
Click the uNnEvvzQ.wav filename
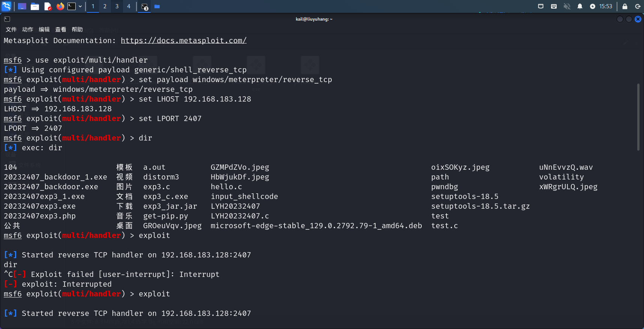coord(566,167)
